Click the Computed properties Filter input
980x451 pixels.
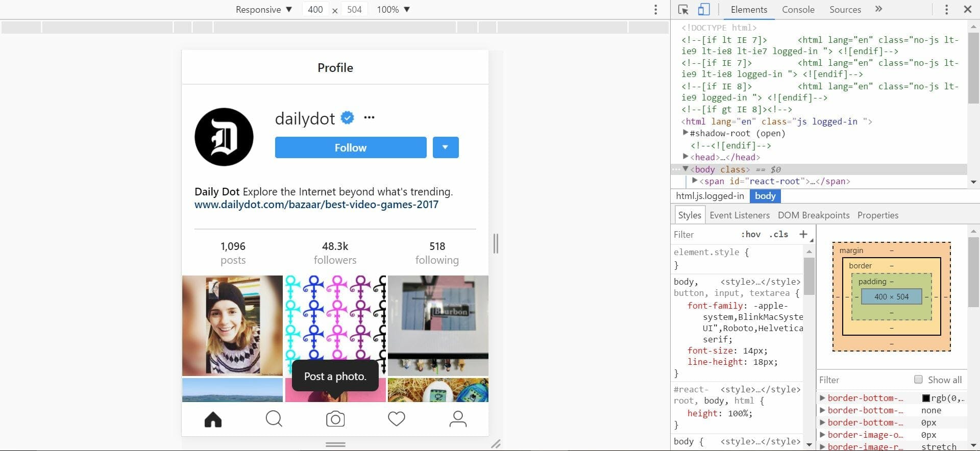[x=863, y=380]
